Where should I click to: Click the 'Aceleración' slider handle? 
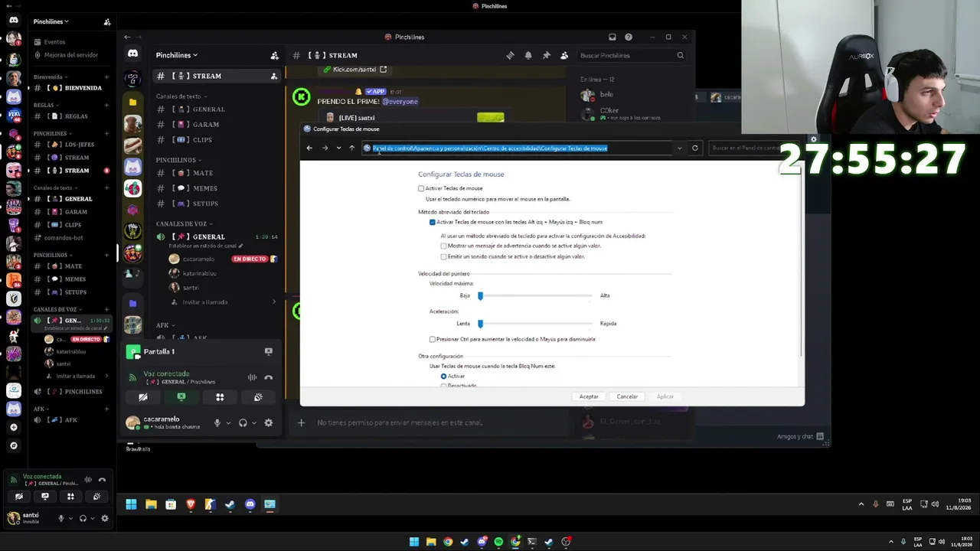(x=481, y=324)
